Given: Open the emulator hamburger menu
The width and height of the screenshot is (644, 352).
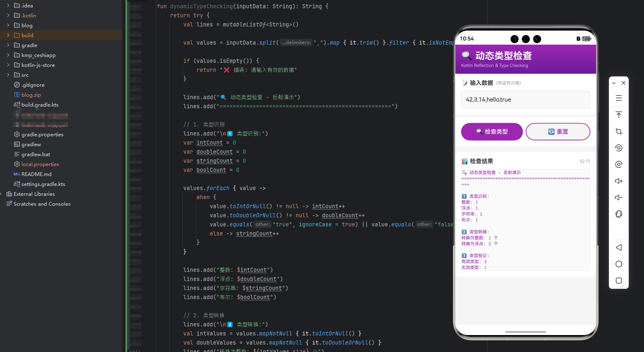Looking at the screenshot, I should coord(618,98).
